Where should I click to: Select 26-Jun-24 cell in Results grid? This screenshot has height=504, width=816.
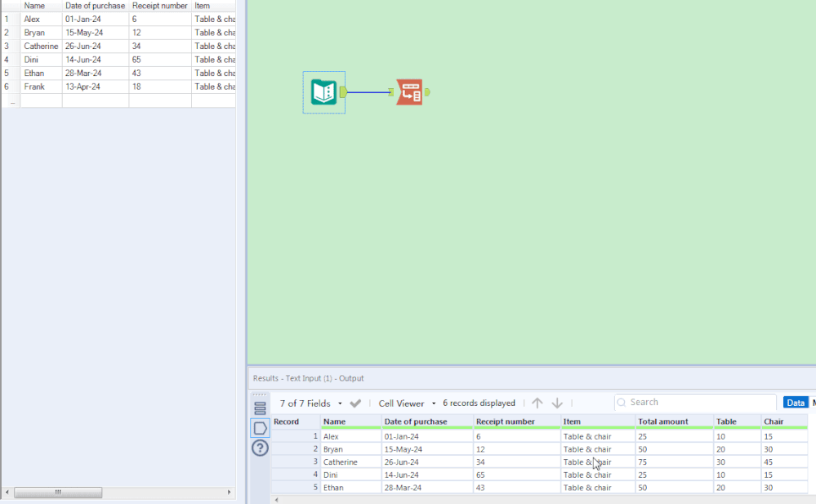point(426,462)
